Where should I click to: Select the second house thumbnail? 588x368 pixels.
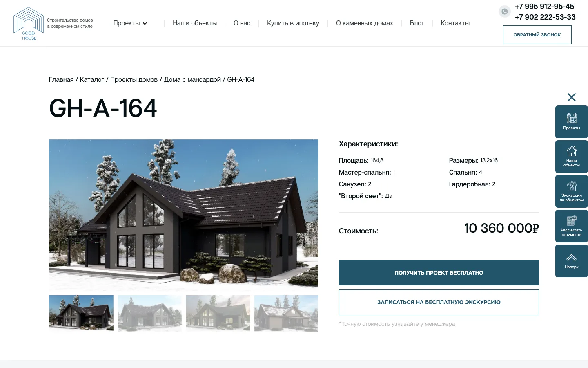(x=149, y=313)
